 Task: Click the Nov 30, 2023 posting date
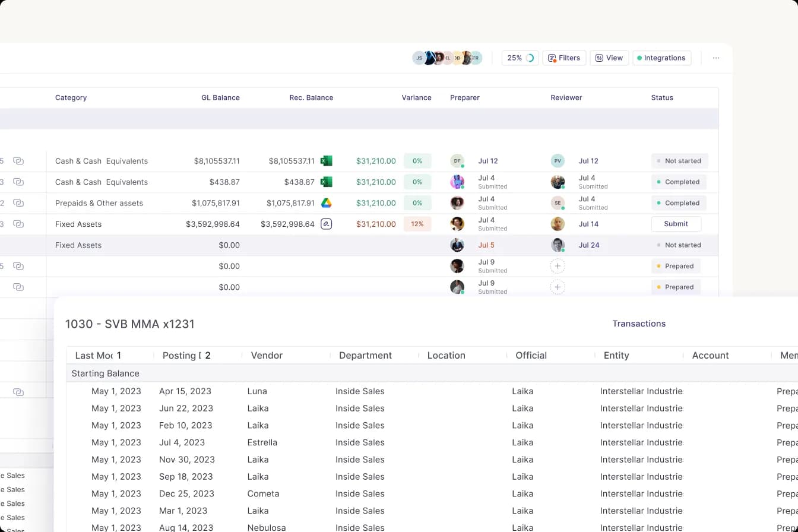(x=186, y=460)
